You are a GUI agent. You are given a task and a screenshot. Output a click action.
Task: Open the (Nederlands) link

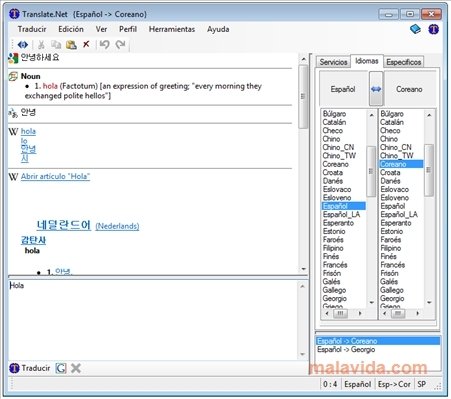(x=117, y=226)
